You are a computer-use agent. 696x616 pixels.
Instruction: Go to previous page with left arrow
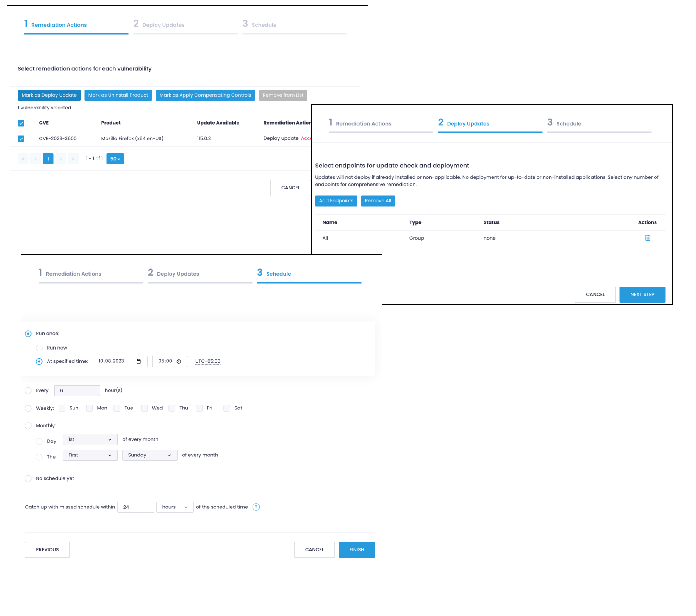(35, 159)
